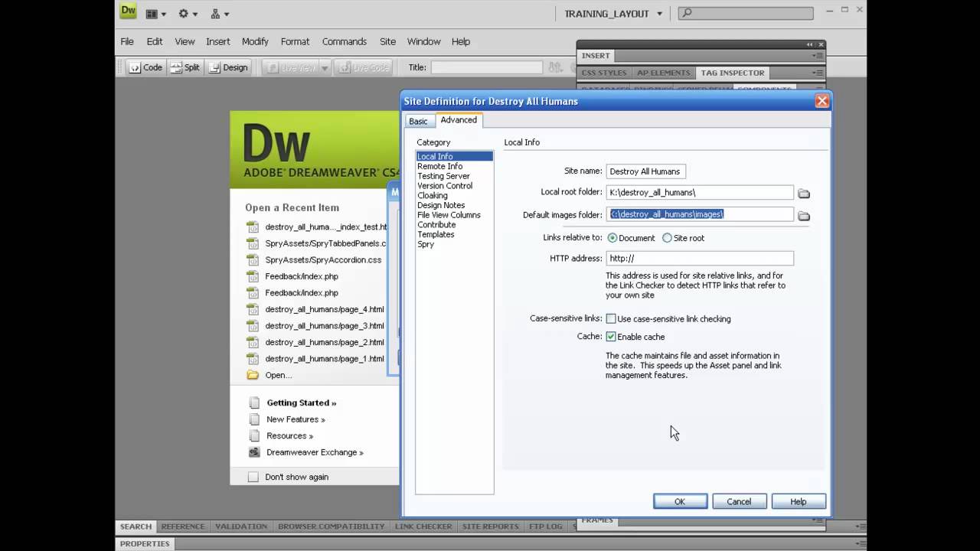This screenshot has width=980, height=551.
Task: Open the CSS STYLES panel group options menu
Action: click(818, 73)
